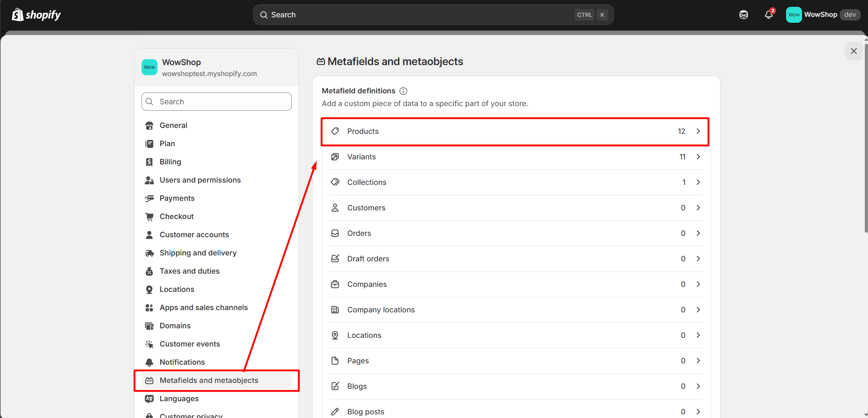This screenshot has width=868, height=418.
Task: Close the settings panel with the X button
Action: pyautogui.click(x=854, y=51)
